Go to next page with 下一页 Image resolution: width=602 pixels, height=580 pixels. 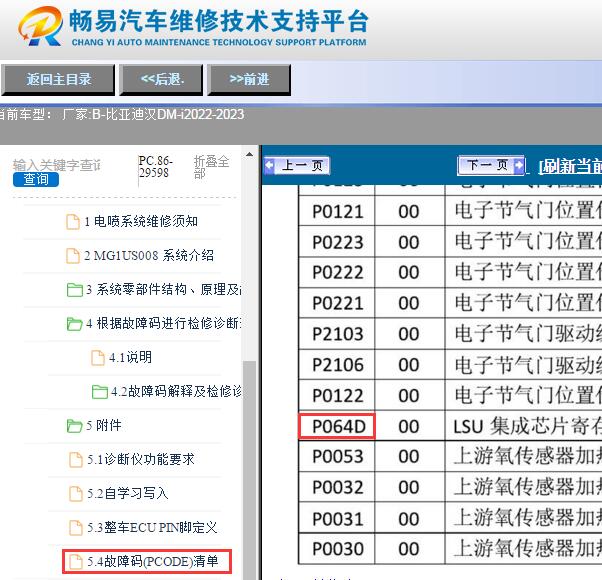click(491, 165)
